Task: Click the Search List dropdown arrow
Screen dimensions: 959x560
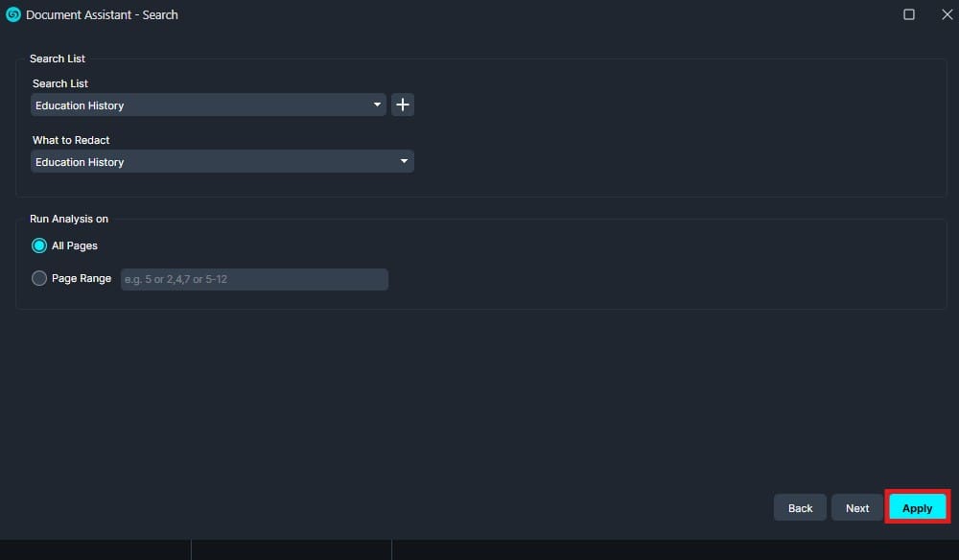Action: [x=378, y=105]
